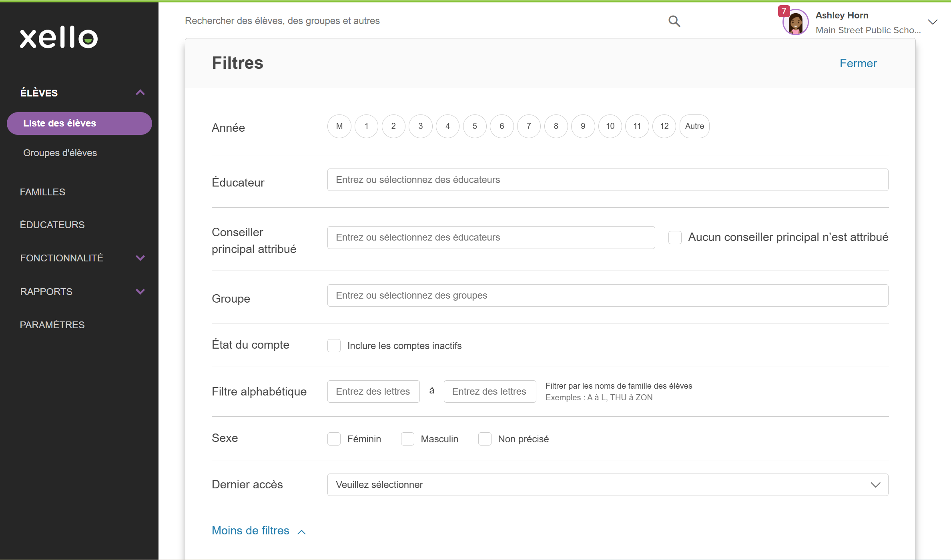Click the Xello logo

[x=59, y=38]
